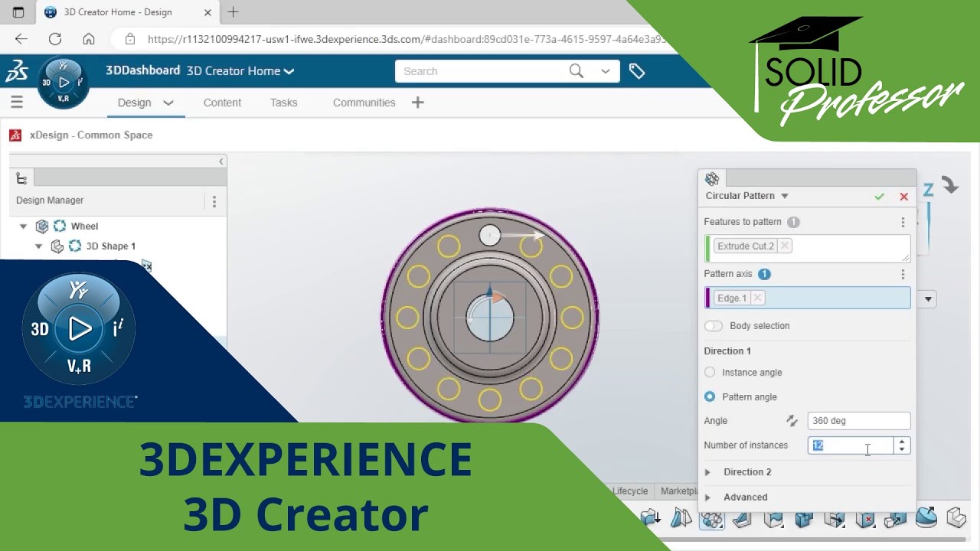This screenshot has width=980, height=551.
Task: Select the Dome tool in bottom toolbar
Action: [x=926, y=518]
